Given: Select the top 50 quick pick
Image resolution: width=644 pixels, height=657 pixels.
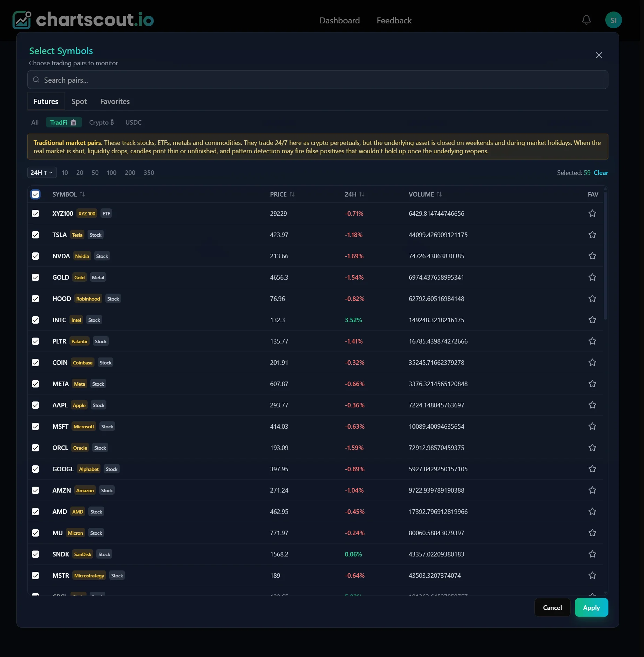Looking at the screenshot, I should point(95,172).
